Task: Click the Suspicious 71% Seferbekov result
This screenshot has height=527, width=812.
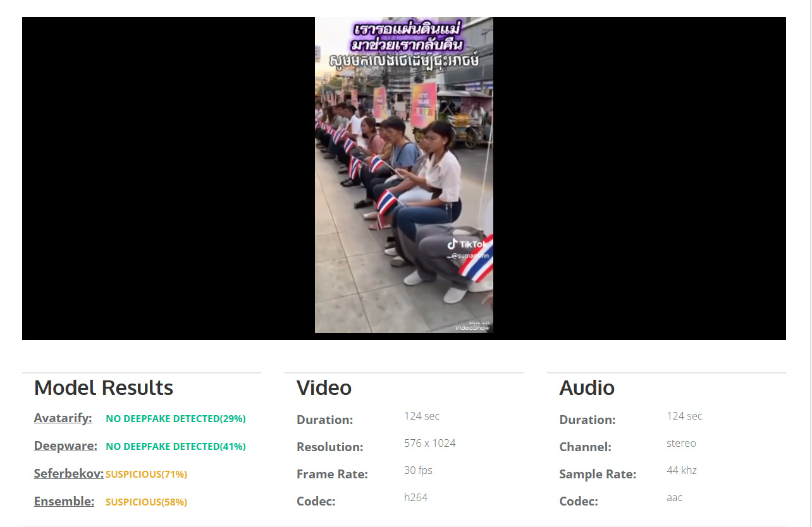Action: coord(146,474)
